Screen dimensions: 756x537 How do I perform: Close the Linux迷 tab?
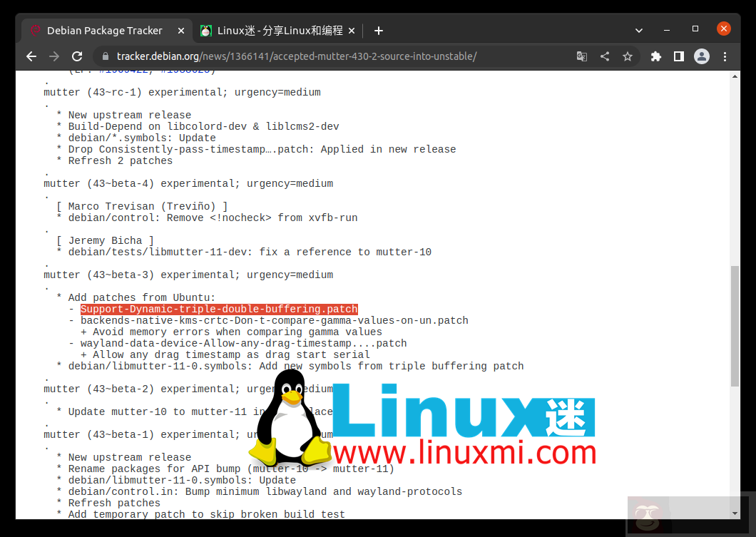click(352, 31)
